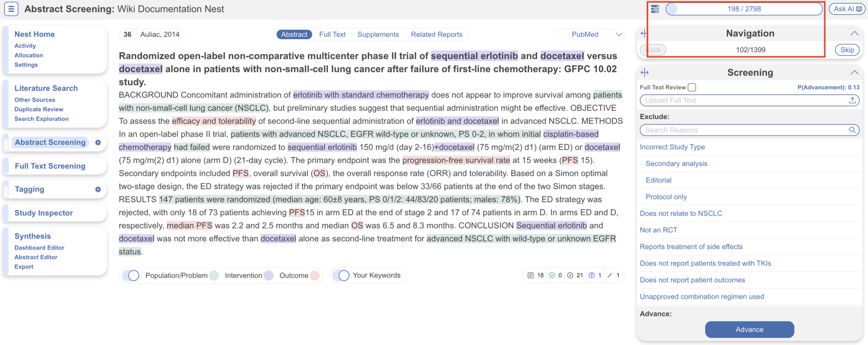Select the Not an RCT exclusion reason
This screenshot has width=868, height=345.
click(658, 230)
